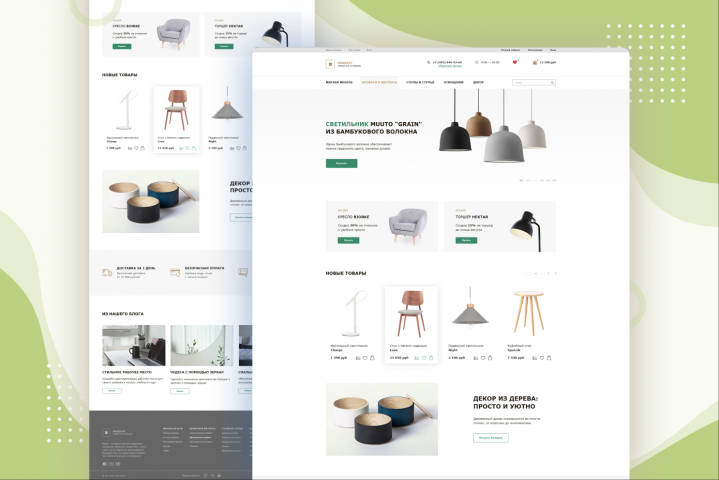Click Читать under СТИЛЬНОЕ РАБОЧЕЕ МЕСТО blog post
719x480 pixels.
tap(112, 391)
